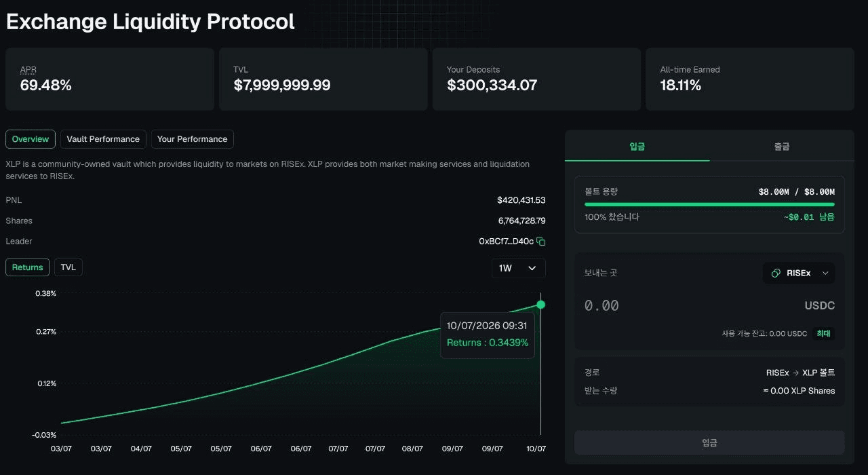Copy the leader address 0xBCf7...D40c
The width and height of the screenshot is (868, 475).
pyautogui.click(x=541, y=242)
